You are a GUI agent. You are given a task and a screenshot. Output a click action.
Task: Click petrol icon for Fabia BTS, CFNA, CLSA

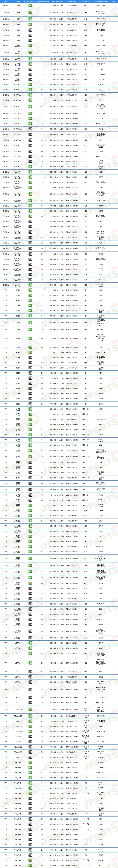click(30, 24)
